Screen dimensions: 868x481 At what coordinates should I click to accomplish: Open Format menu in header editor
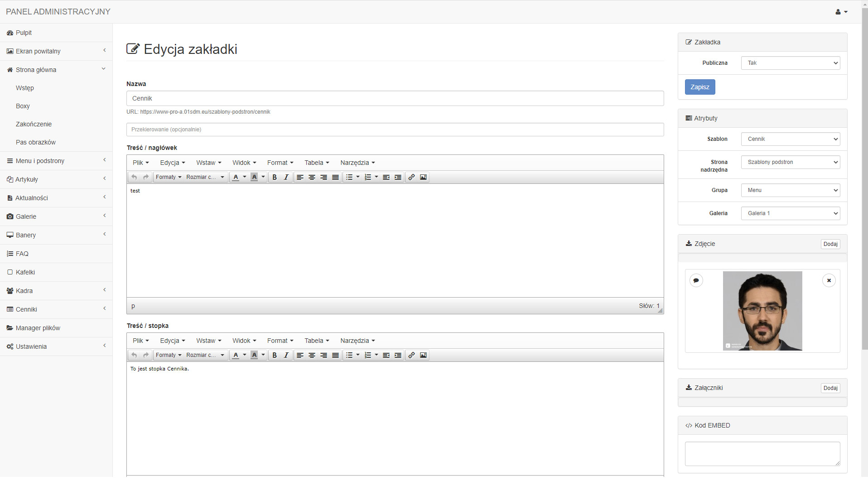coord(280,163)
